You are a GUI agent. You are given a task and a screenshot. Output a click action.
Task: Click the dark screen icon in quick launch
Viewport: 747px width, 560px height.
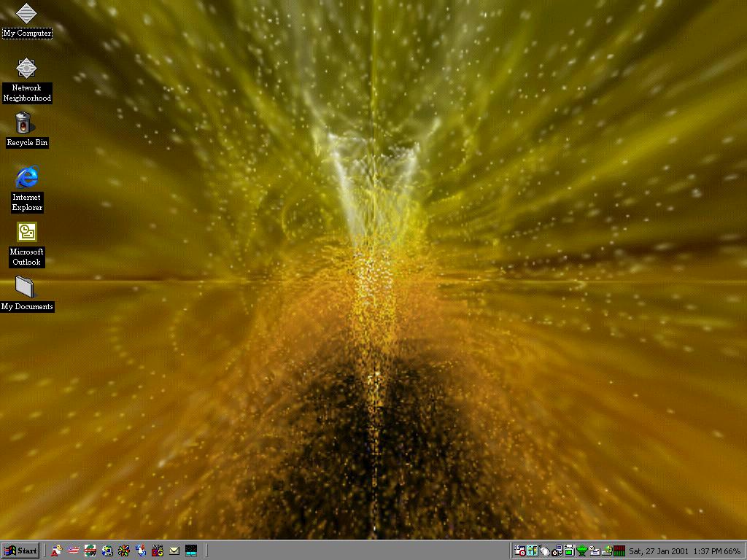191,551
